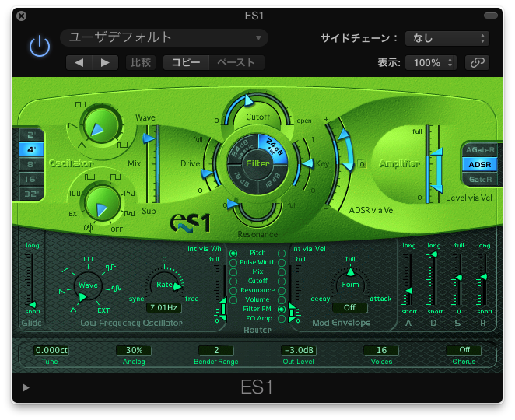
Task: Click the Level via Vel upper handle
Action: pos(437,152)
